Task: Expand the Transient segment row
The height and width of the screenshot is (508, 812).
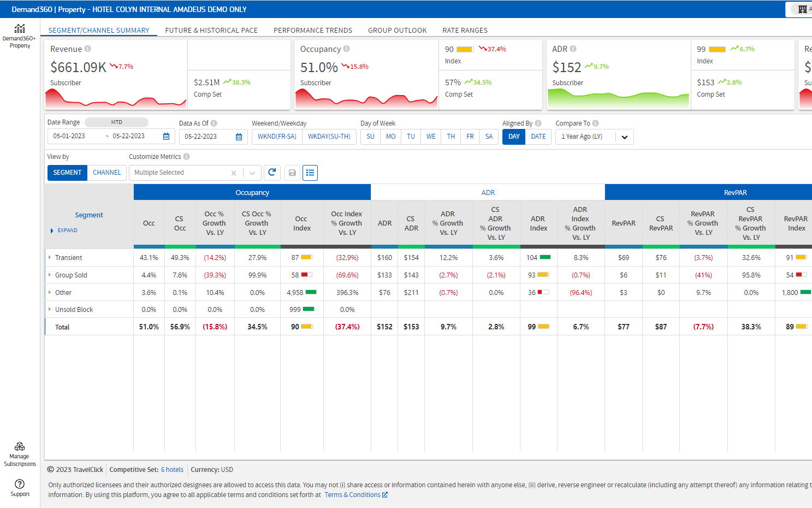Action: 50,257
